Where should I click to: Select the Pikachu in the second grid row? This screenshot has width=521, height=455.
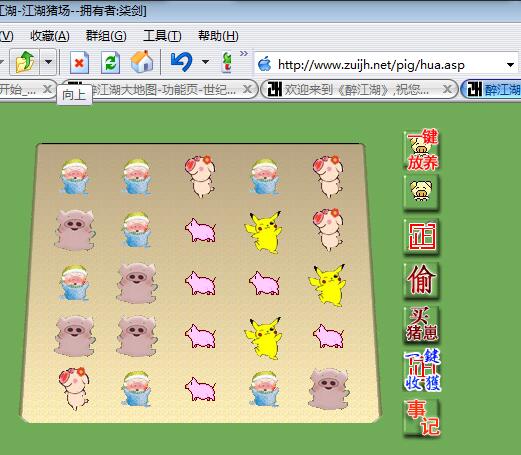coord(264,232)
